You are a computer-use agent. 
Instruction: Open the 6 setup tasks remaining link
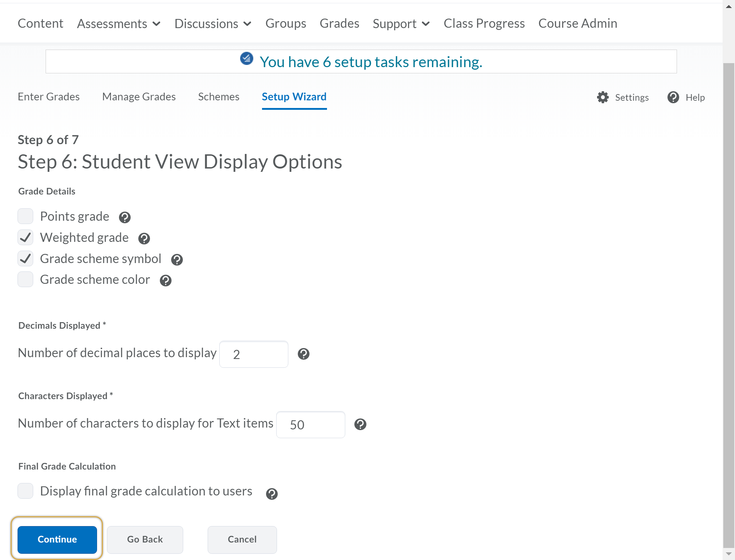[371, 62]
